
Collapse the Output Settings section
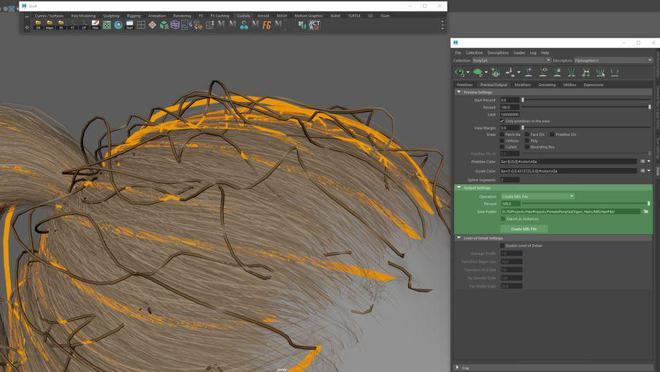point(459,188)
